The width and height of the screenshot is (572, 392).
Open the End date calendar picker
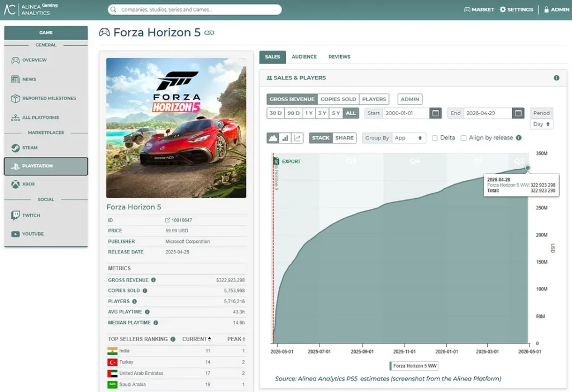click(518, 113)
